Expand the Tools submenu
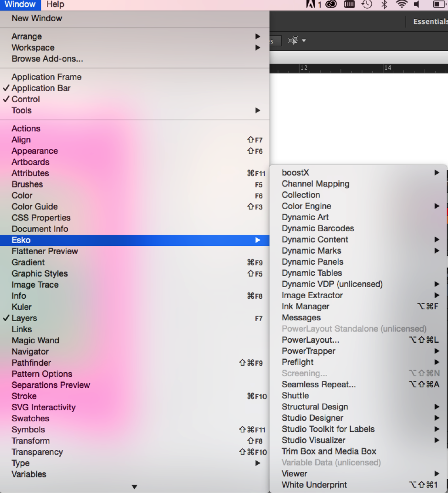Image resolution: width=448 pixels, height=493 pixels. [x=135, y=110]
